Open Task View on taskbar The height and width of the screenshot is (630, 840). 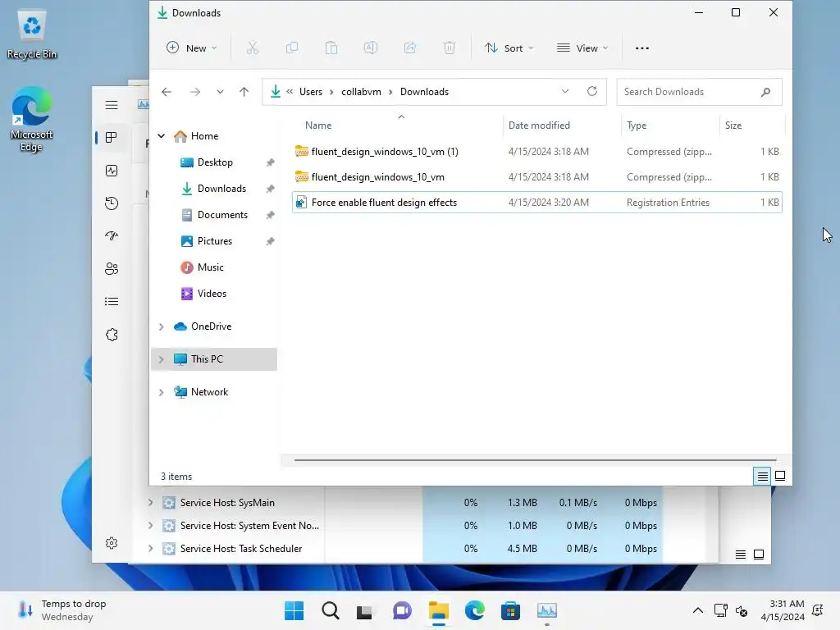[365, 610]
